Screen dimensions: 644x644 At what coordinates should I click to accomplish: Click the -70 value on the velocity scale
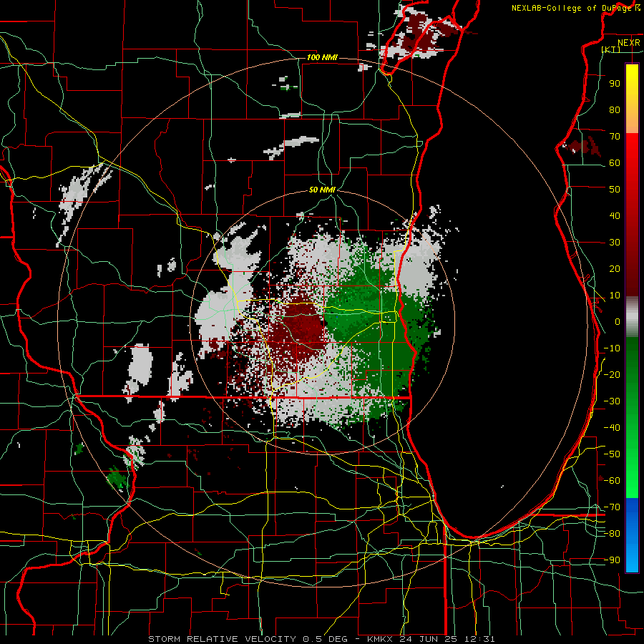612,507
